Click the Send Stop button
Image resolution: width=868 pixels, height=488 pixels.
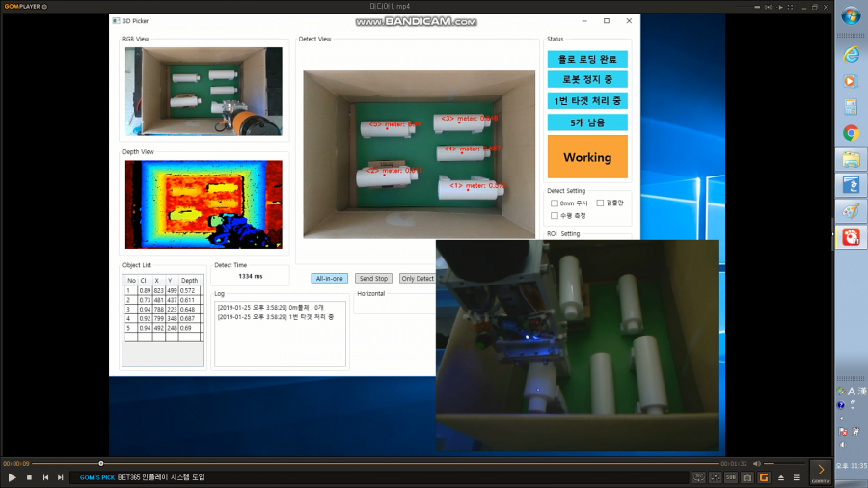tap(373, 279)
